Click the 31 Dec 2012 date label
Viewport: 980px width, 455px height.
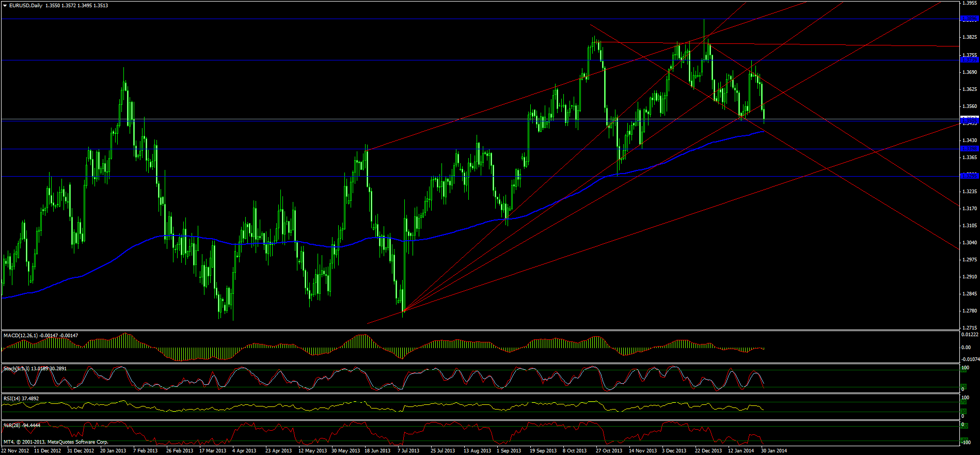click(x=81, y=451)
